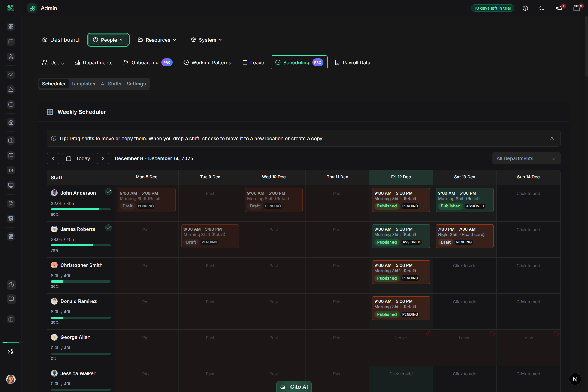Click Christopher Smith's hours progress bar

[x=81, y=281]
